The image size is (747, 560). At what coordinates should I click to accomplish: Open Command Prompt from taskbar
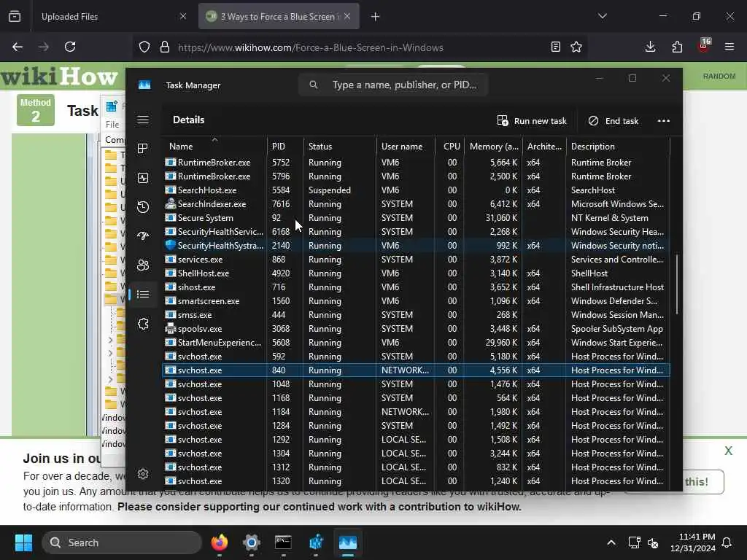click(284, 542)
